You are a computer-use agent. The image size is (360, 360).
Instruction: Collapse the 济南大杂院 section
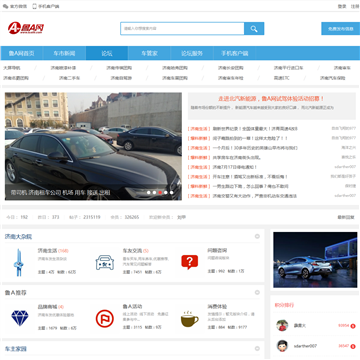point(257,236)
